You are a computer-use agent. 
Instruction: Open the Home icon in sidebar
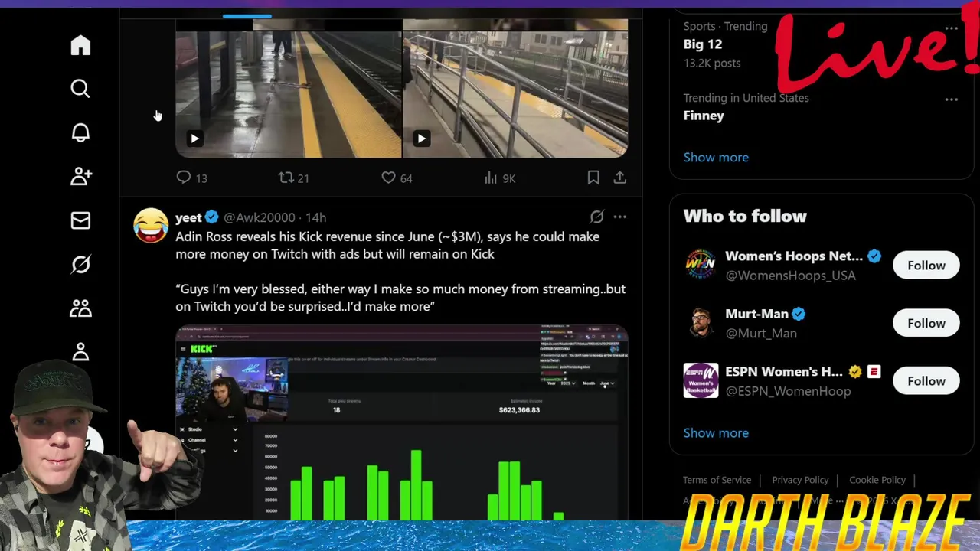pyautogui.click(x=80, y=45)
